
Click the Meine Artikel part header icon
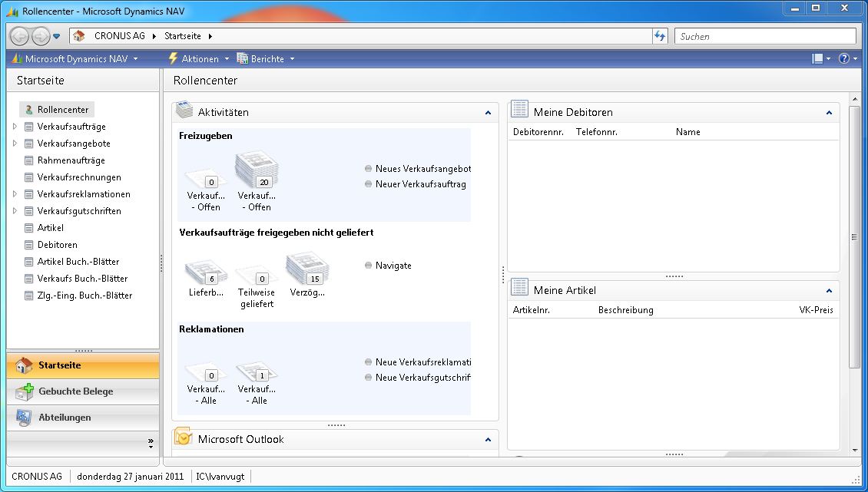(519, 286)
